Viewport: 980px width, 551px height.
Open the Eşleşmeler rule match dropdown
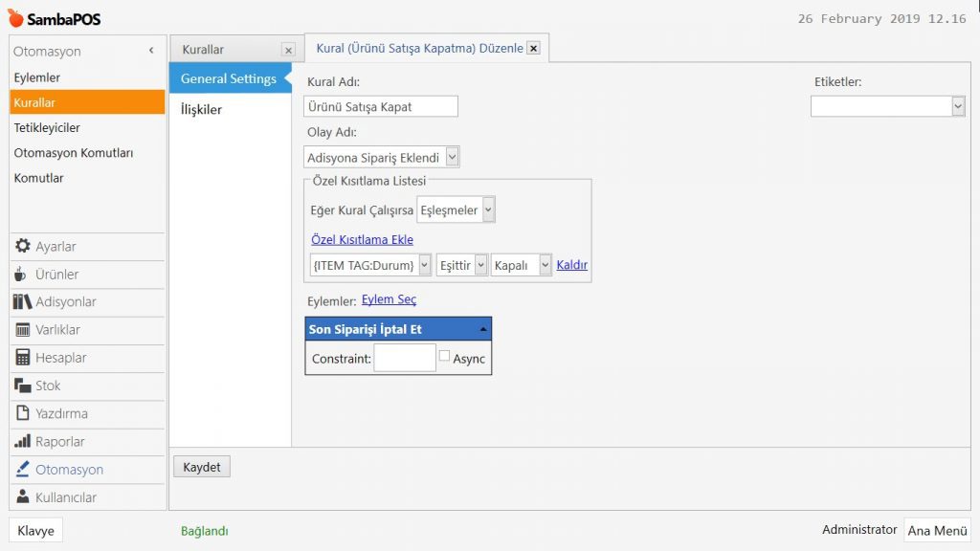(488, 210)
